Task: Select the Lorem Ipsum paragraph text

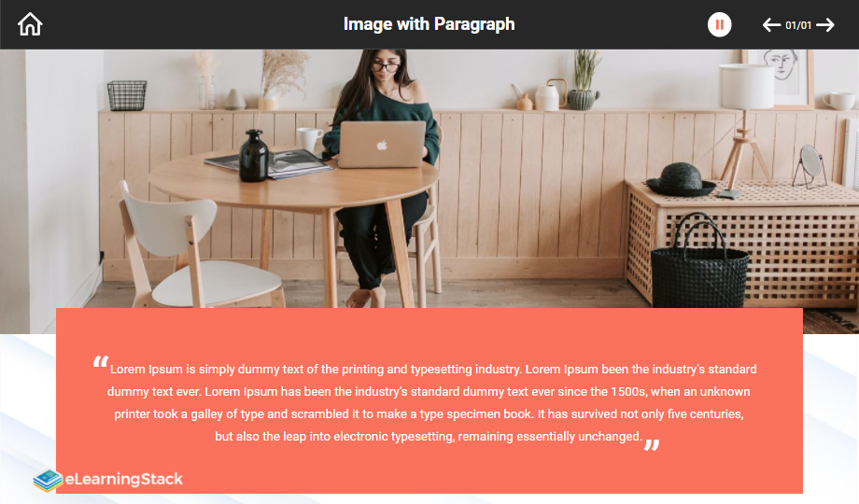Action: (x=431, y=402)
